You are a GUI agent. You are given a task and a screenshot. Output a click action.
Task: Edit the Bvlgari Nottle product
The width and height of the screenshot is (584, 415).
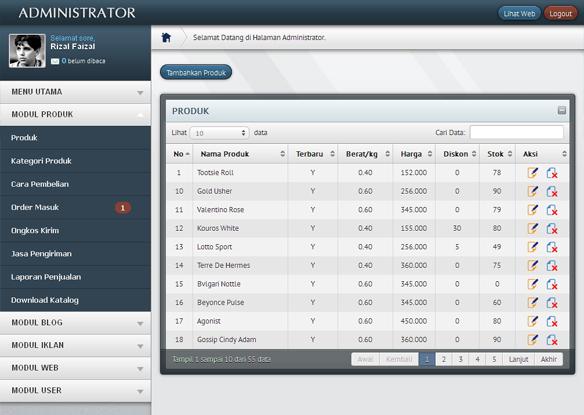coord(533,284)
